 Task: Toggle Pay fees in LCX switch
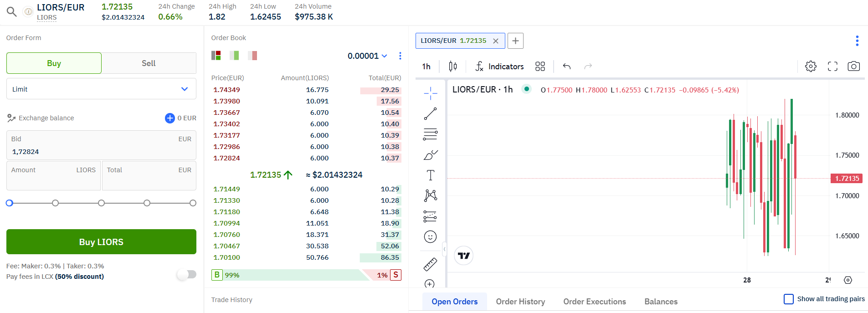187,274
